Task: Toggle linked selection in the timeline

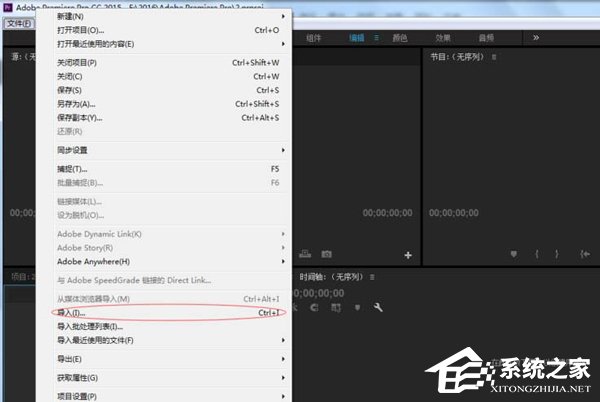Action: pos(336,308)
